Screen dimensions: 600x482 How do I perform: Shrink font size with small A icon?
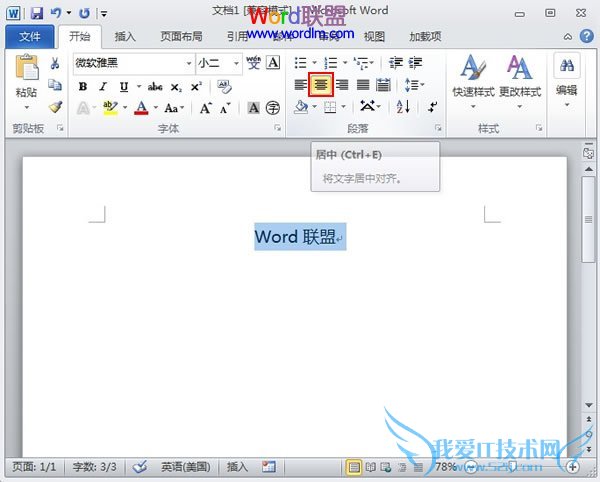(x=225, y=108)
